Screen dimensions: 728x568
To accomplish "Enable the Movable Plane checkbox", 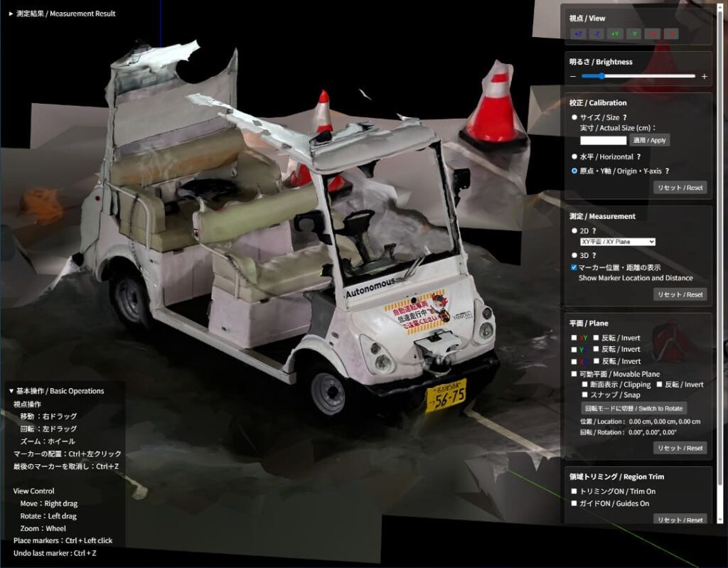I will 574,374.
